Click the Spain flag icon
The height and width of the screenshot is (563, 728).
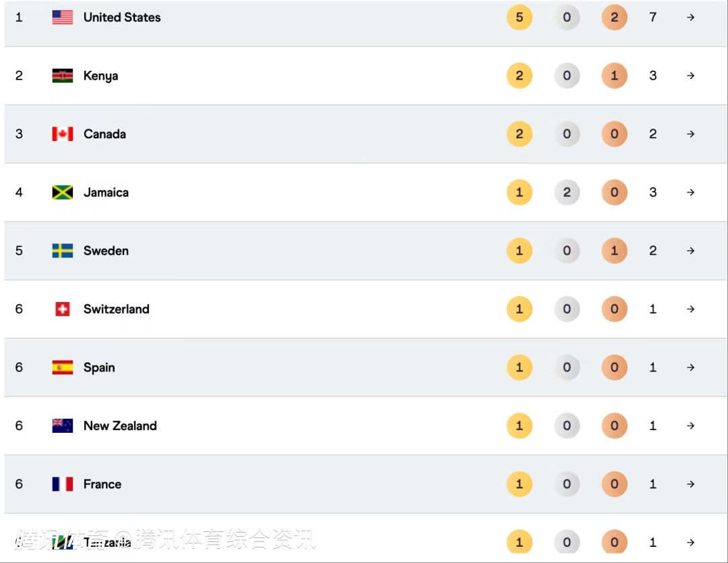63,367
